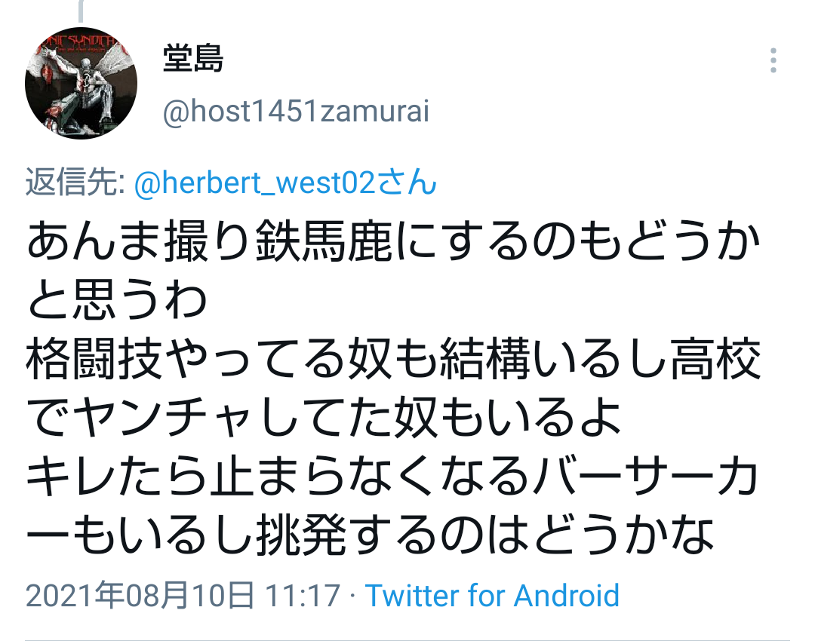The height and width of the screenshot is (644, 815).
Task: Tap the 返信先: label
Action: tap(75, 182)
